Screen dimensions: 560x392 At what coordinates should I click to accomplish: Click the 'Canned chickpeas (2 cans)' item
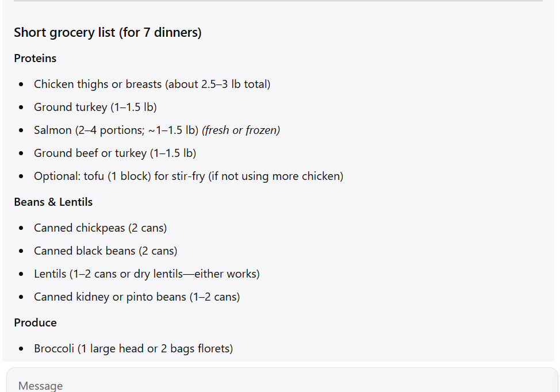pyautogui.click(x=101, y=228)
